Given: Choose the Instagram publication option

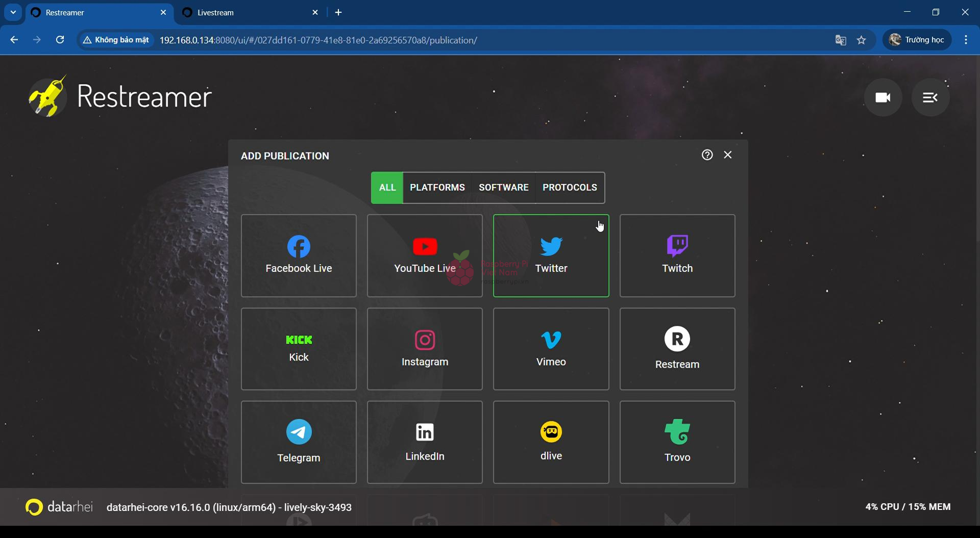Looking at the screenshot, I should click(425, 349).
